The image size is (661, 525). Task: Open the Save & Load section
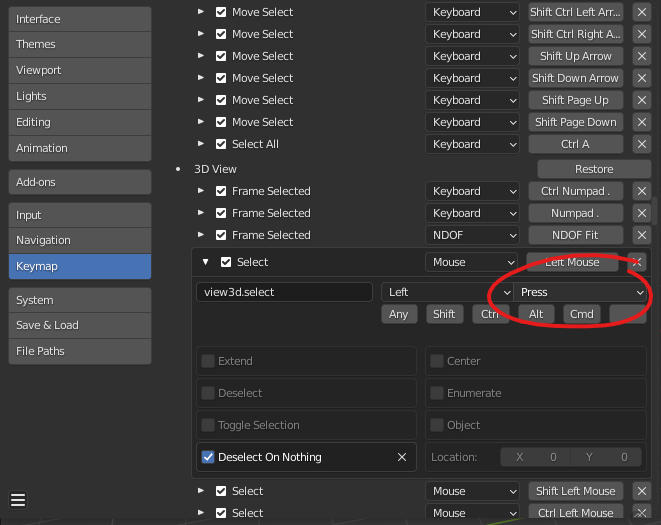[x=80, y=325]
